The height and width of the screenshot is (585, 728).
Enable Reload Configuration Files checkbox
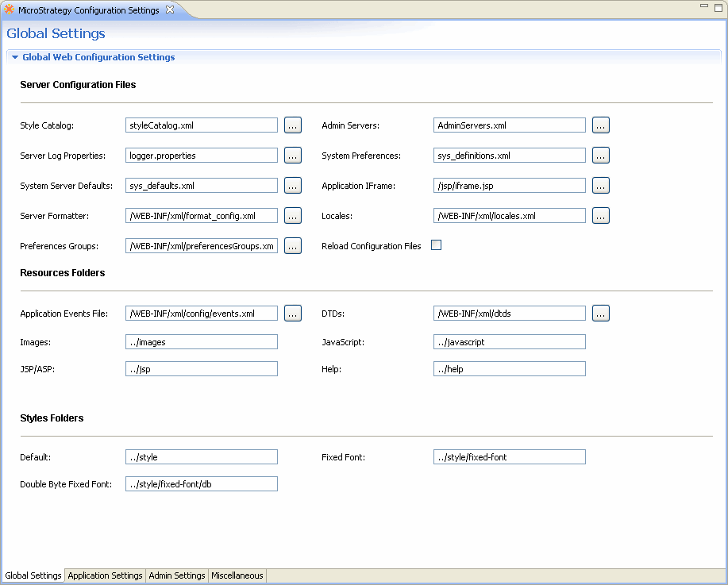pyautogui.click(x=436, y=245)
